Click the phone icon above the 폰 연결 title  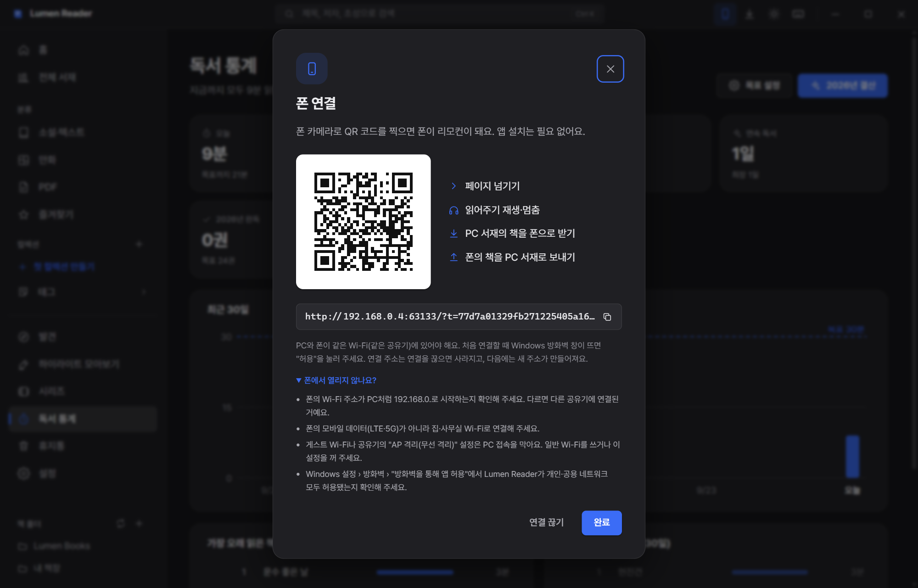312,69
